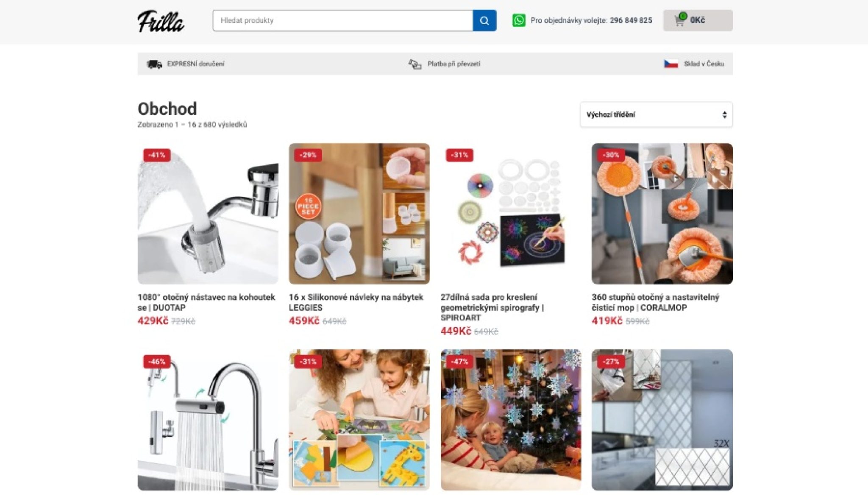Image resolution: width=868 pixels, height=496 pixels.
Task: Click the green WhatsApp icon
Action: 519,20
